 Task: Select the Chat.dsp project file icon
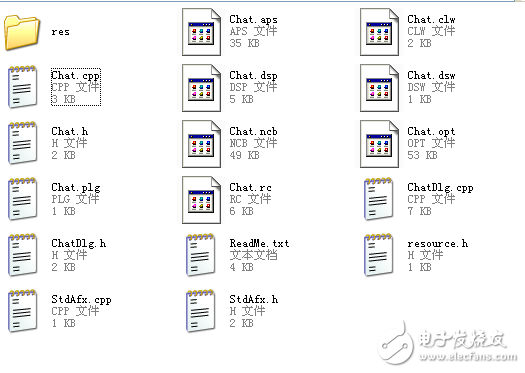201,88
